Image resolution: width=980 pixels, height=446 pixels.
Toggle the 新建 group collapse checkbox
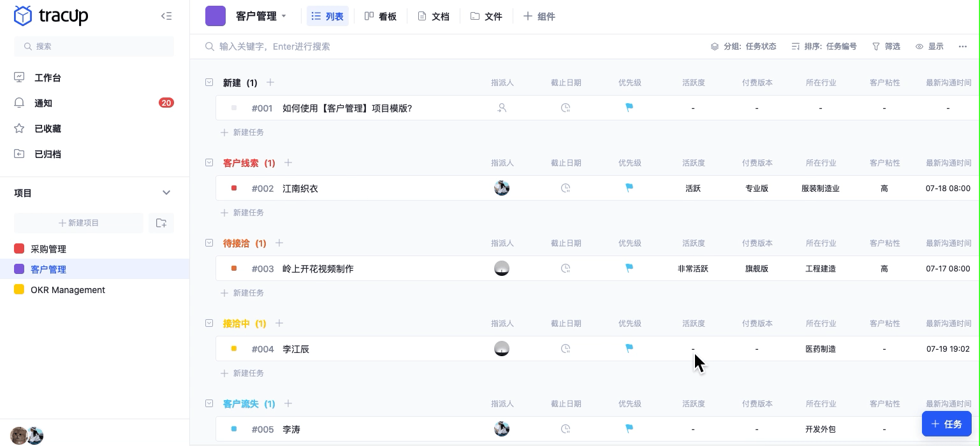(209, 82)
